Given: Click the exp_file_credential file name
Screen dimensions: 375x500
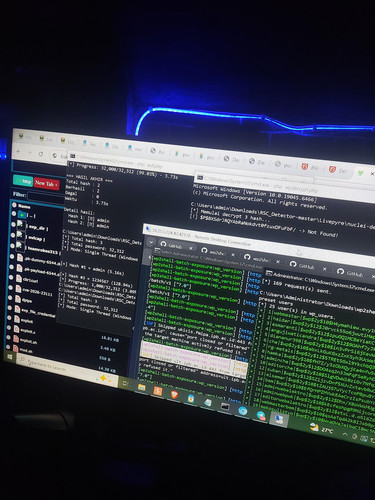Looking at the screenshot, I should 38,314.
